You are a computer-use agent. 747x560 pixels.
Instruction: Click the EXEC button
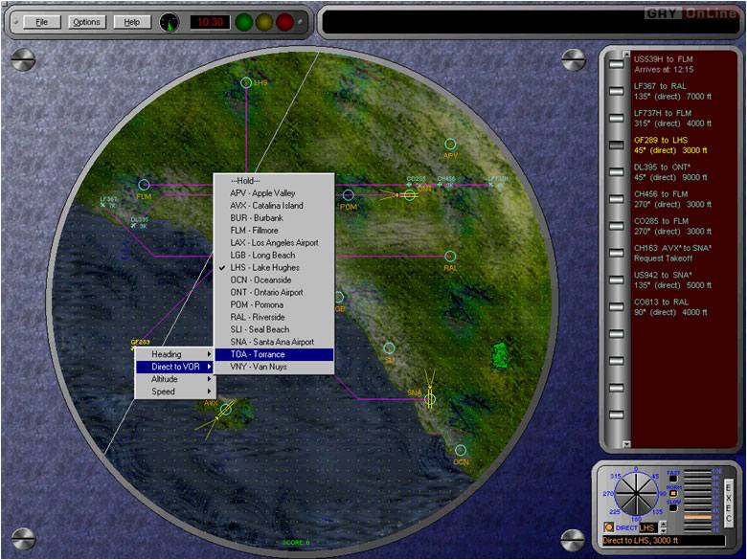[729, 503]
